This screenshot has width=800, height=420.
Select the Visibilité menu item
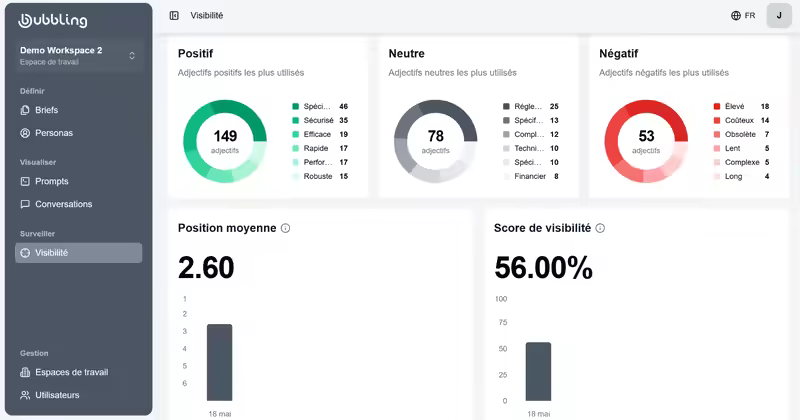79,253
